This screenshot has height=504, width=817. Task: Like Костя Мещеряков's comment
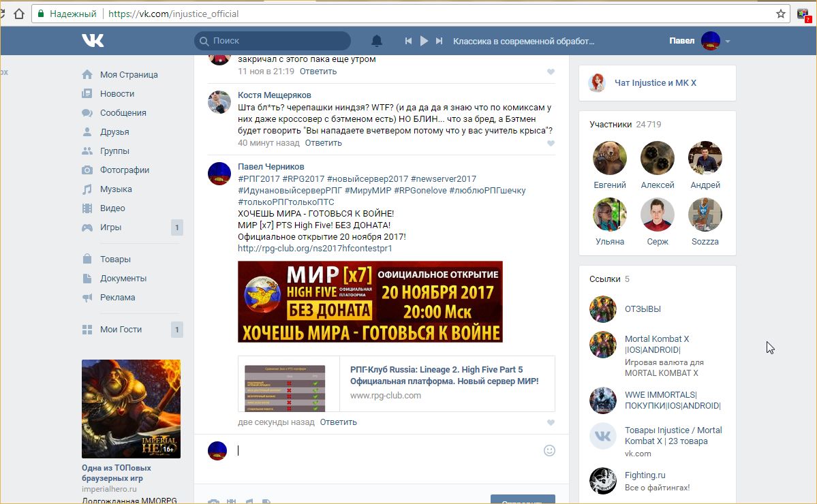551,143
